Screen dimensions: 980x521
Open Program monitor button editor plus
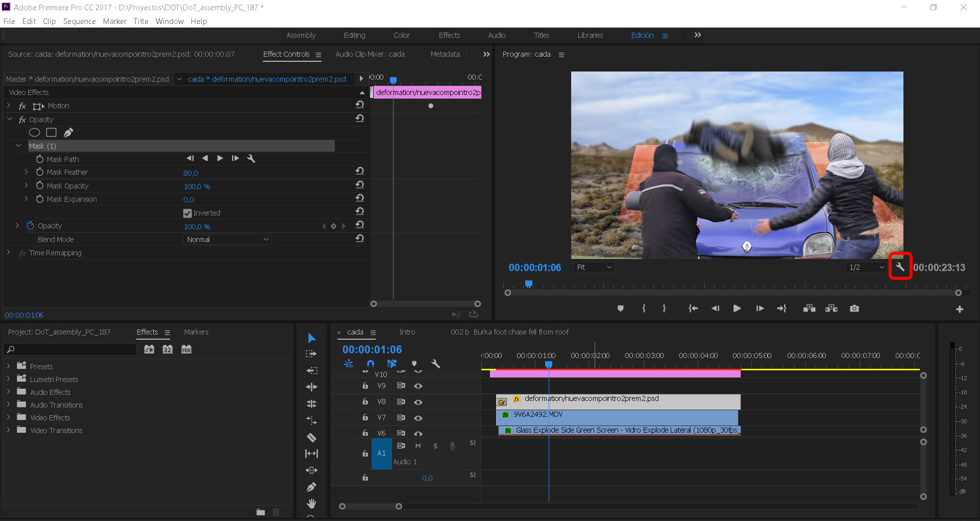(960, 309)
